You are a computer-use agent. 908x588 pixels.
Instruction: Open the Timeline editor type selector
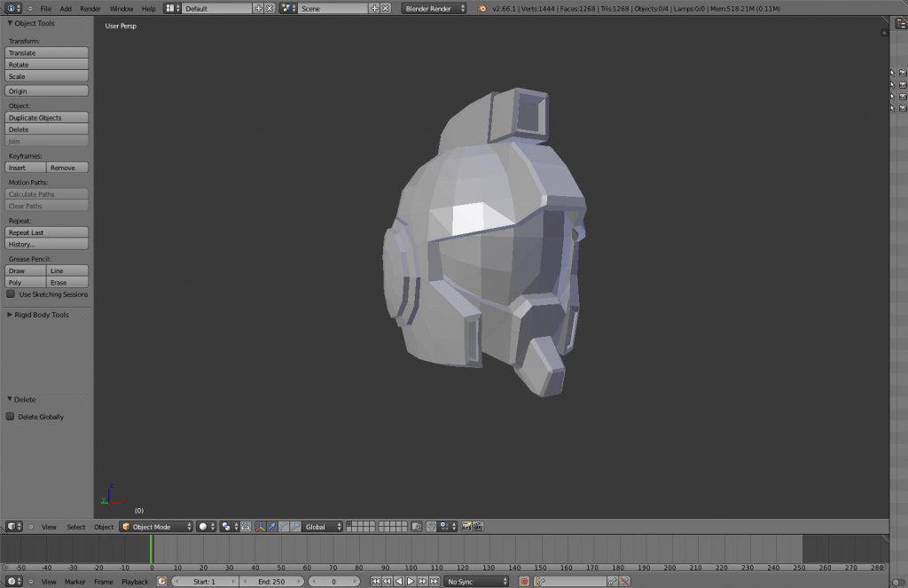14,581
